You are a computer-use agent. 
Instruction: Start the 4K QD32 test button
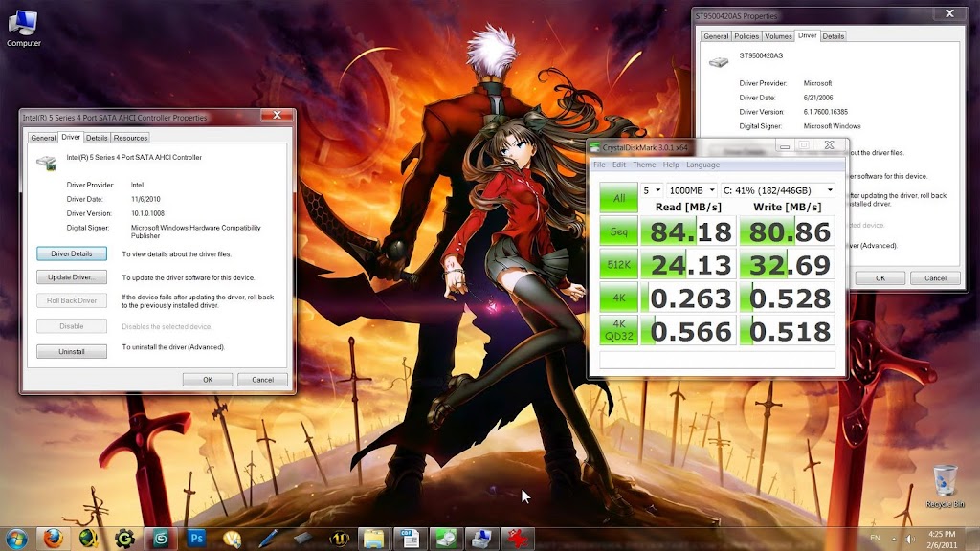619,330
